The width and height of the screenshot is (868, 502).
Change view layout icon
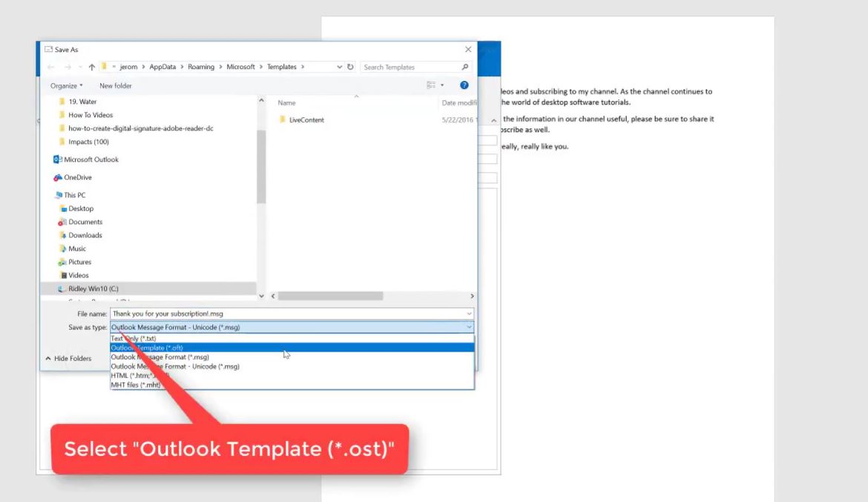pos(431,85)
